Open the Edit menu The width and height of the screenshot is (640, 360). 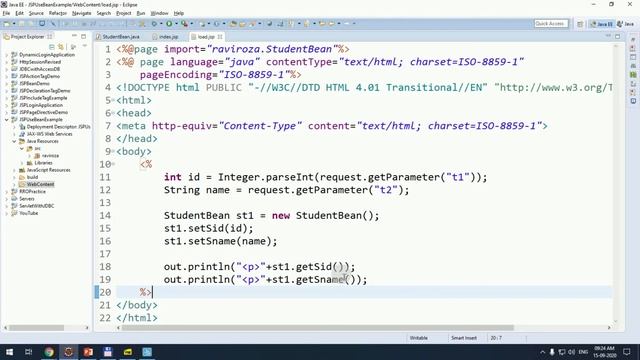20,13
